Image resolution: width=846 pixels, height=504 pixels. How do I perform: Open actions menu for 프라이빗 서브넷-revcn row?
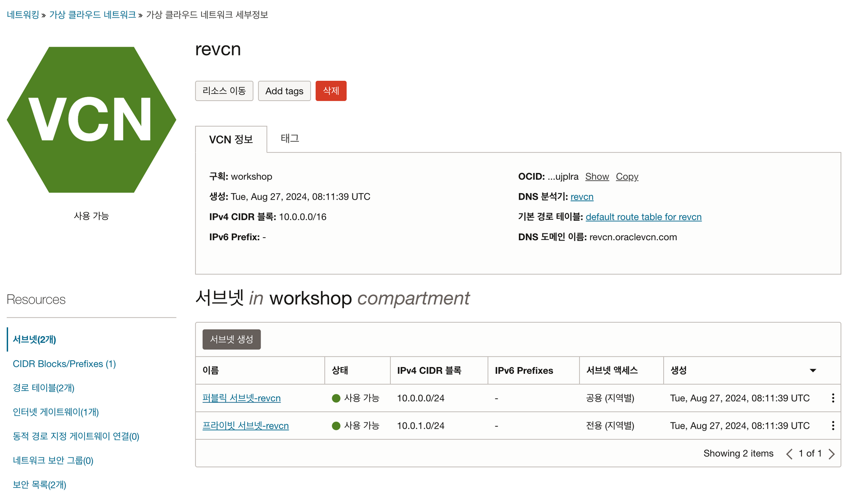click(x=833, y=425)
